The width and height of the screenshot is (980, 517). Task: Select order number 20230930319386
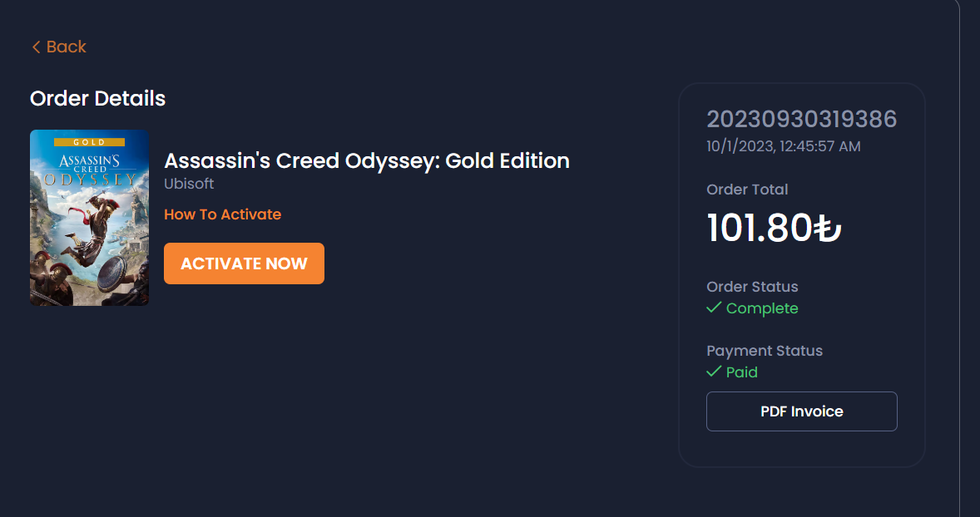[801, 120]
